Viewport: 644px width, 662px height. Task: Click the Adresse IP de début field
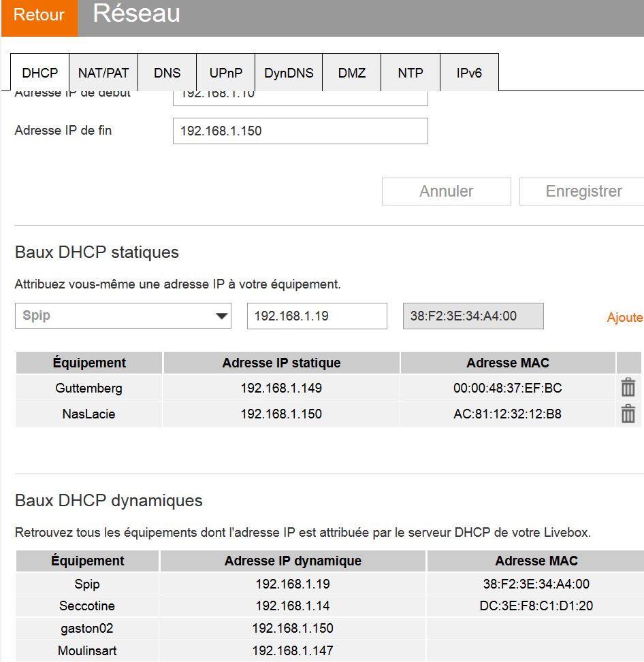[300, 95]
